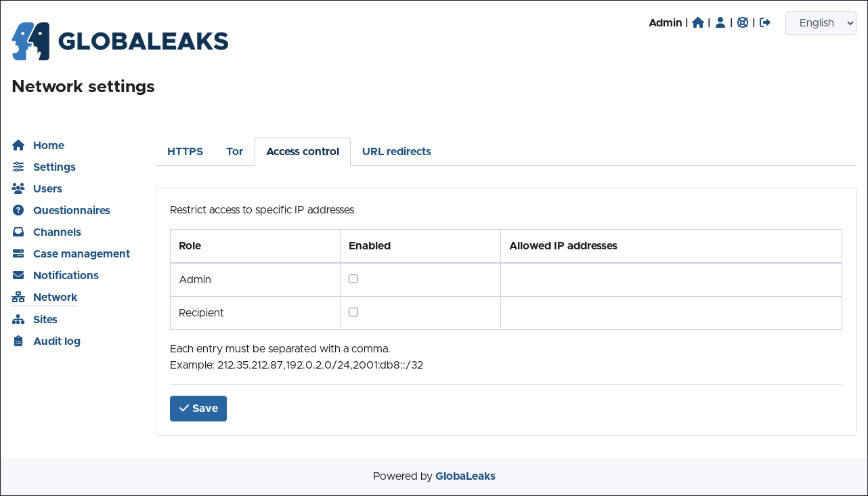Open the English language dropdown

tap(821, 23)
